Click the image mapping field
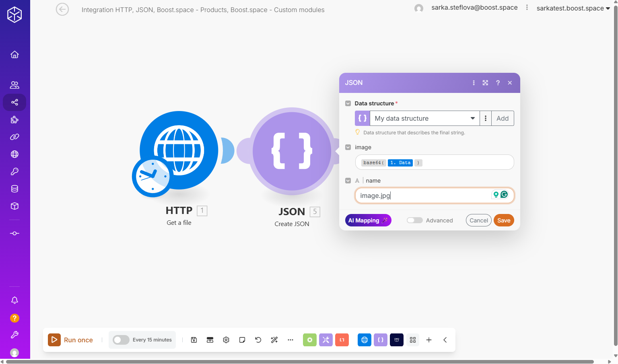 pyautogui.click(x=435, y=162)
